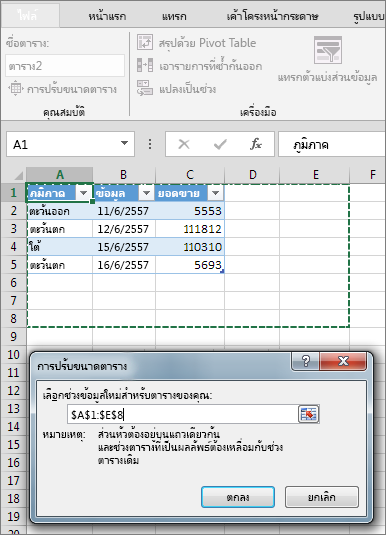Open filter dropdown for ภูมิภาค column
Screen dimensions: 386x535
[x=84, y=193]
